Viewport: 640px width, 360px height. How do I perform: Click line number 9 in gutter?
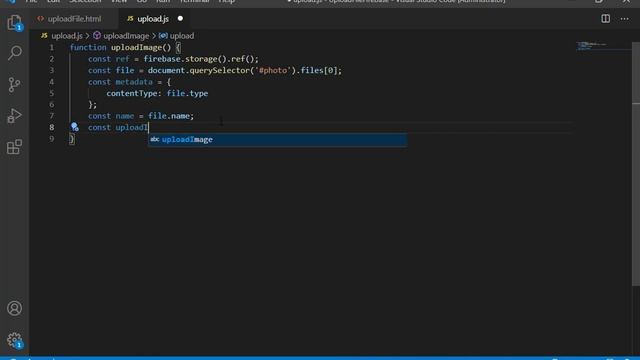tap(51, 139)
